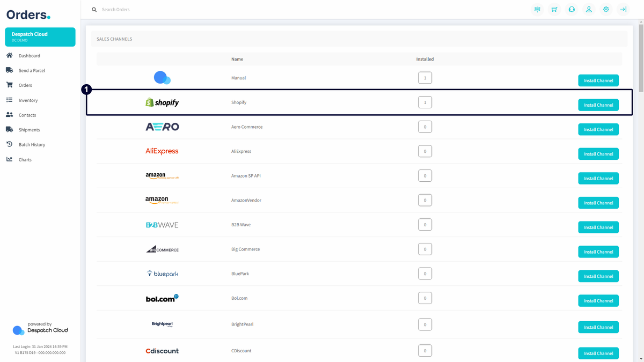
Task: Open Send a Parcel in sidebar
Action: [x=32, y=70]
